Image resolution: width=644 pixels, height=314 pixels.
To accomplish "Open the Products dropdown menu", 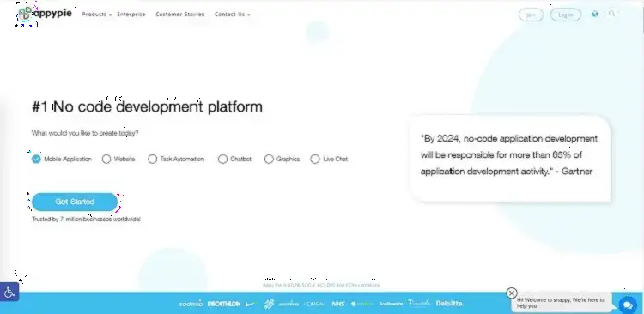I will pos(97,15).
